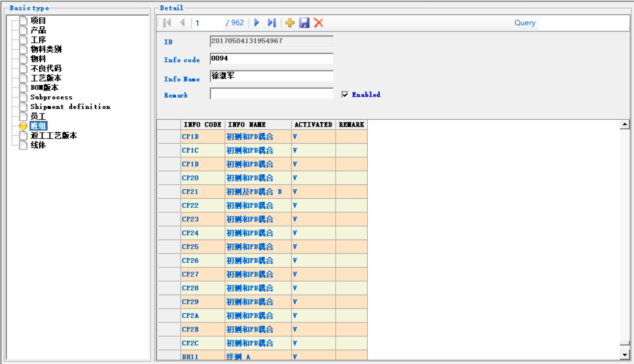Click the Info code input field

[x=272, y=58]
